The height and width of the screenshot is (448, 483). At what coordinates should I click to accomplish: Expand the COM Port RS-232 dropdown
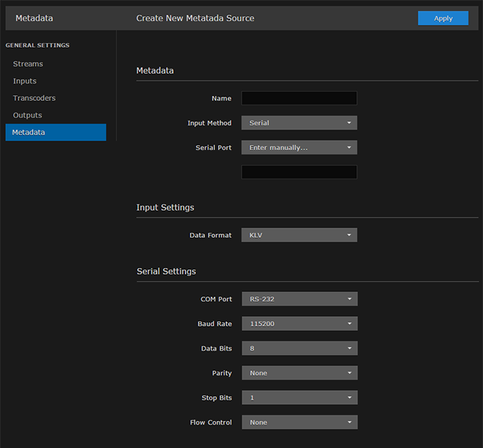coord(299,299)
